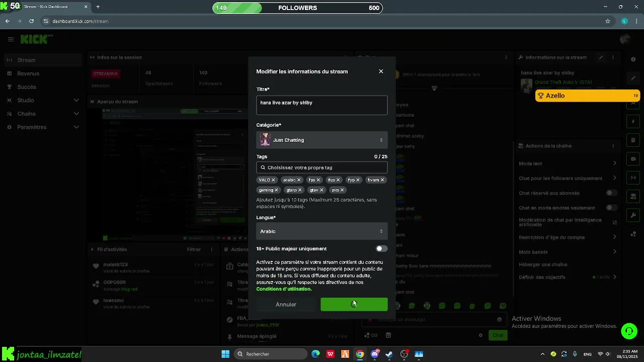Open chat settings gear icon
Screen dimensions: 644x362
[480, 335]
